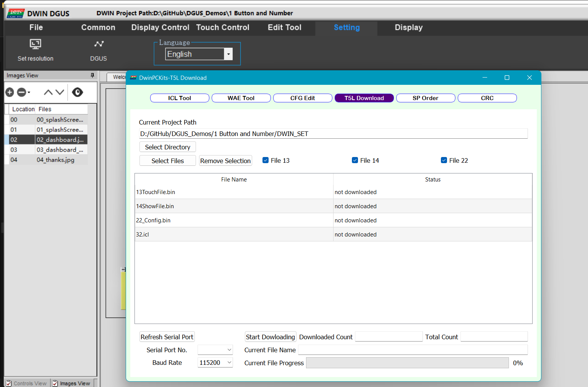Uncheck the File 13 checkbox
This screenshot has width=588, height=387.
click(266, 160)
